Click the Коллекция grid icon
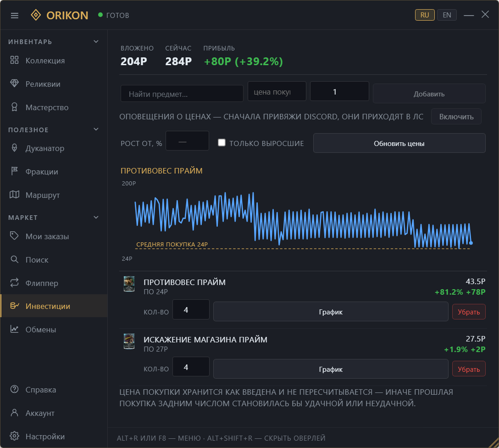Image resolution: width=499 pixels, height=448 pixels. pyautogui.click(x=14, y=60)
